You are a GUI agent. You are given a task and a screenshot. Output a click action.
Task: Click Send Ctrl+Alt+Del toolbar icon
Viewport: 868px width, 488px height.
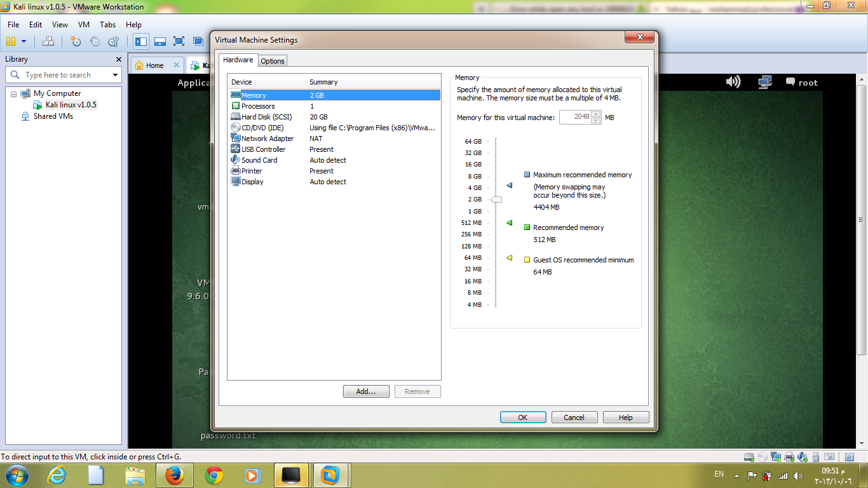(x=48, y=41)
